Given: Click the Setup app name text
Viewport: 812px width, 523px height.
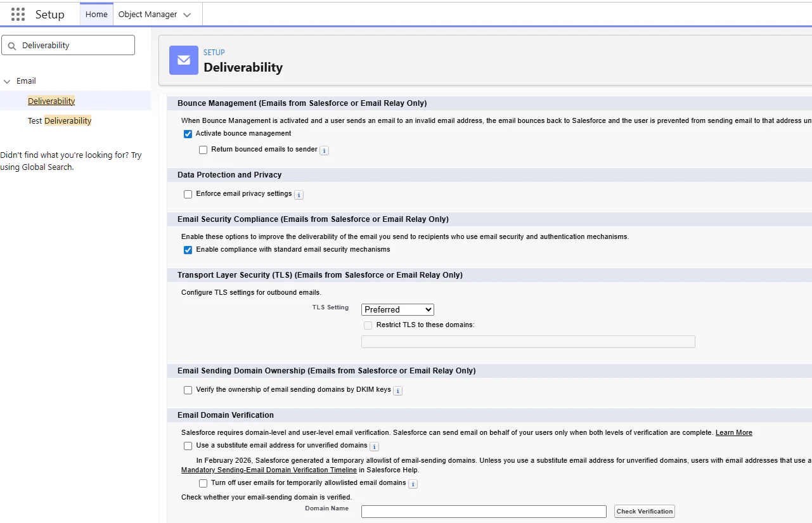Looking at the screenshot, I should click(x=50, y=15).
